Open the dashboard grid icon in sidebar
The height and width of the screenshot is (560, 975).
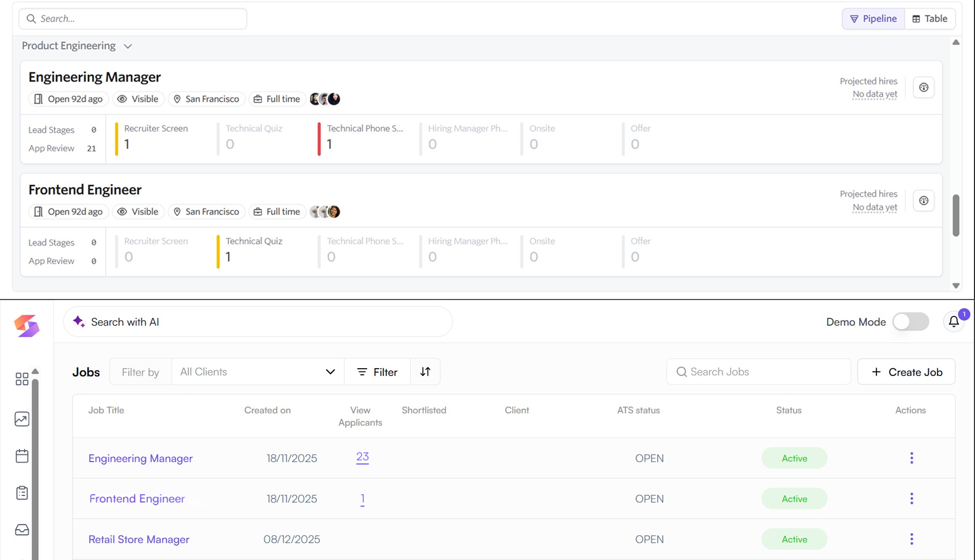tap(22, 379)
